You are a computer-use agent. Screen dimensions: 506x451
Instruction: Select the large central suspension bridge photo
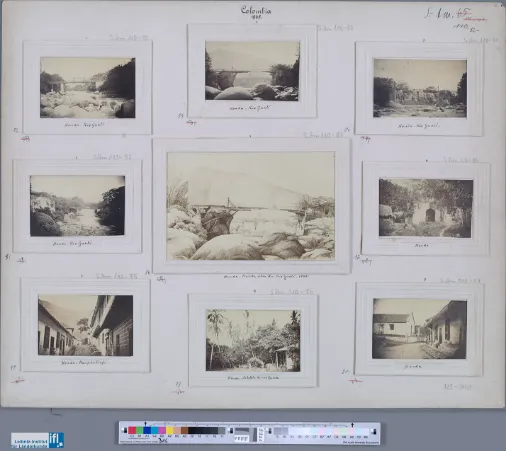(x=251, y=206)
